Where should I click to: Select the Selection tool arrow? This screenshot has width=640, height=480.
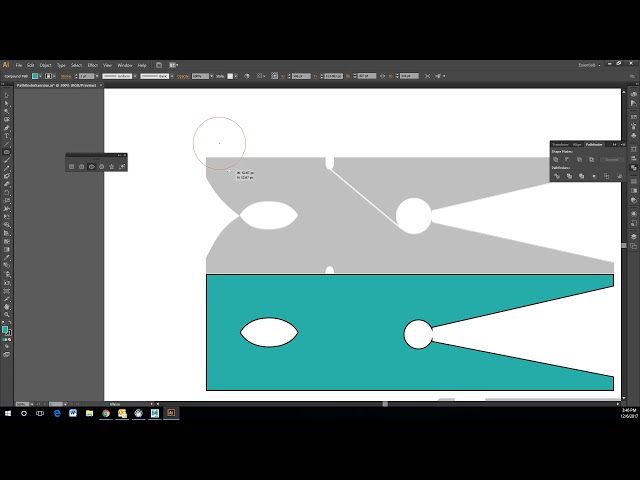coord(7,95)
